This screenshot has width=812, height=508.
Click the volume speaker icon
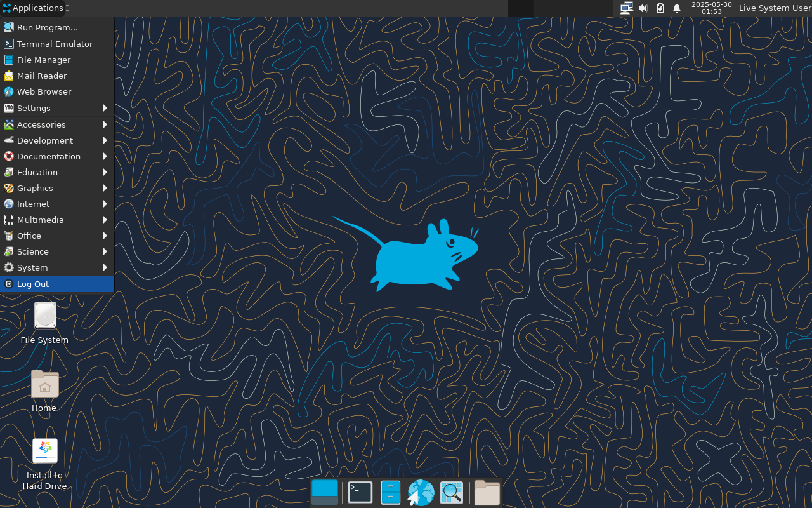pos(643,8)
